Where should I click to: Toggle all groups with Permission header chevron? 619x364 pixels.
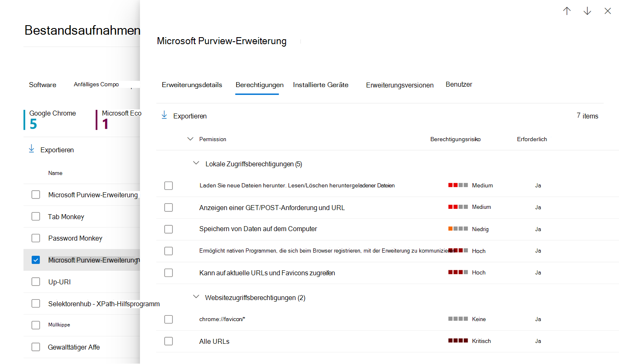point(190,139)
